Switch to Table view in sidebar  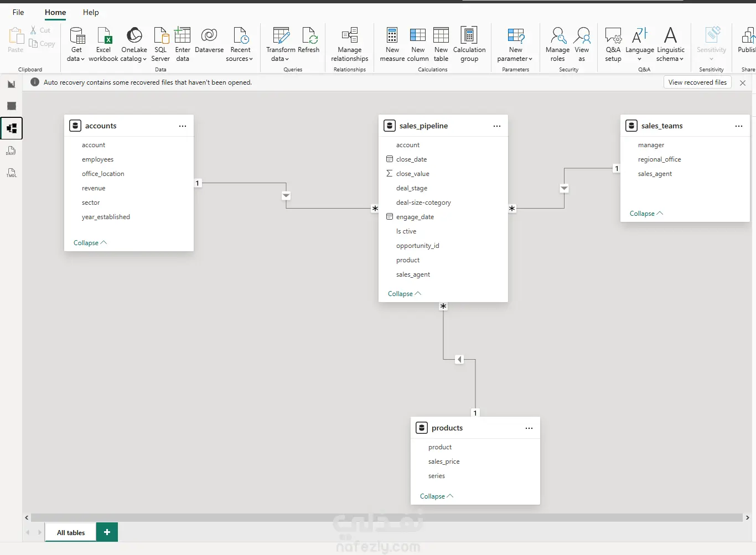[x=12, y=106]
